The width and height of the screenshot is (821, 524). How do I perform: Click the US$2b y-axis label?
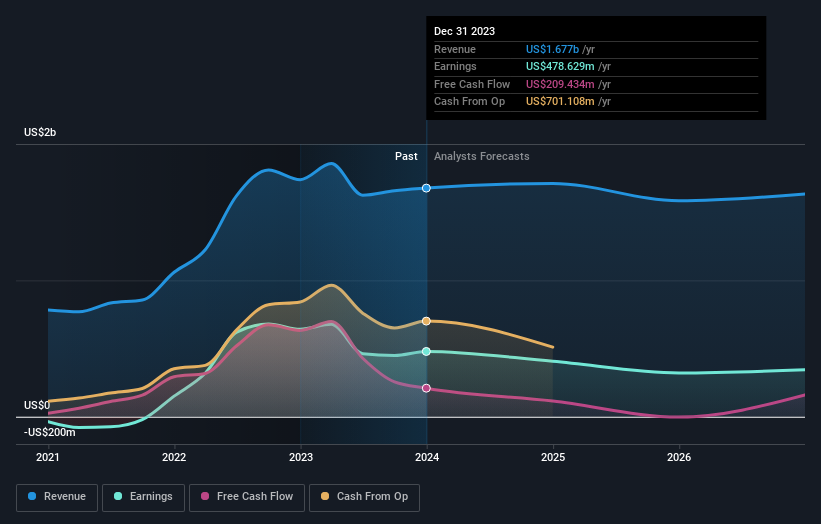pyautogui.click(x=40, y=132)
